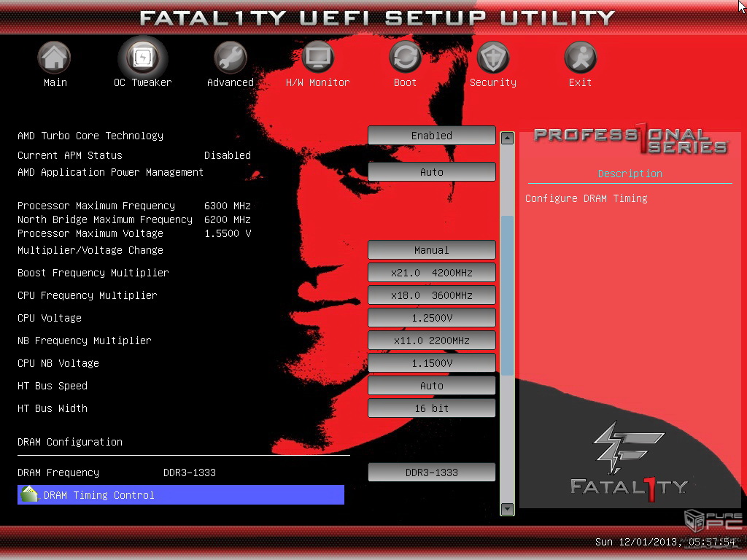Open Boost Frequency Multiplier x21.0 value
Screen dimensions: 747x560
432,273
